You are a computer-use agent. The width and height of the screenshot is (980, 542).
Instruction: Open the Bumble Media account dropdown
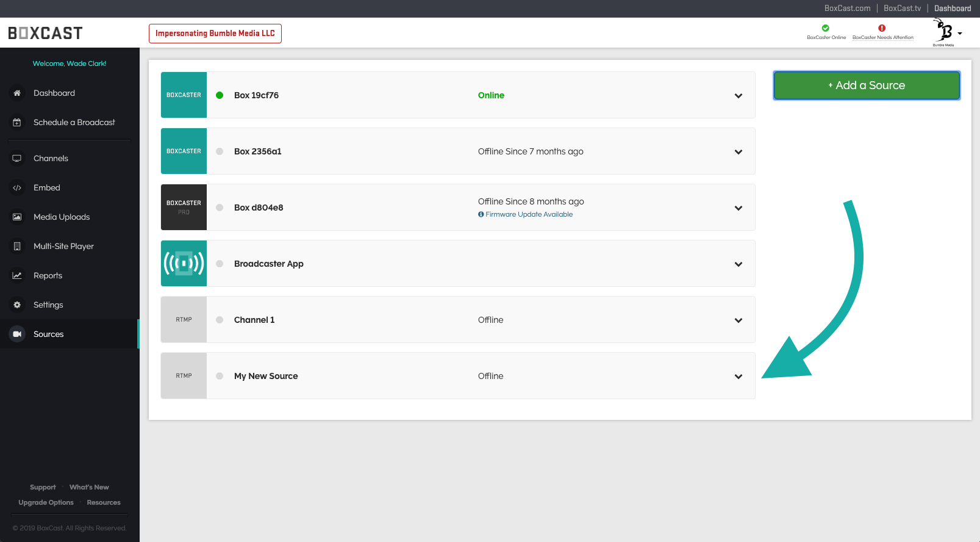point(948,33)
